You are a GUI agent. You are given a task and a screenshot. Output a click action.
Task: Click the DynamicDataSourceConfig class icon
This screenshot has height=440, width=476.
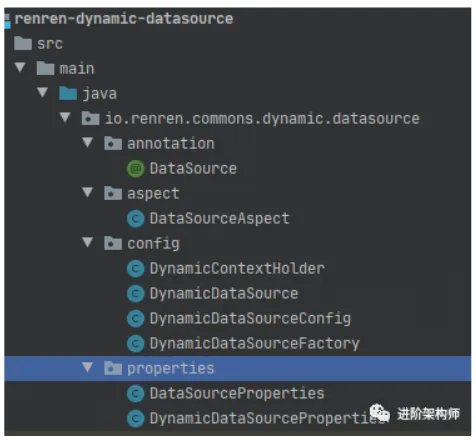[136, 319]
